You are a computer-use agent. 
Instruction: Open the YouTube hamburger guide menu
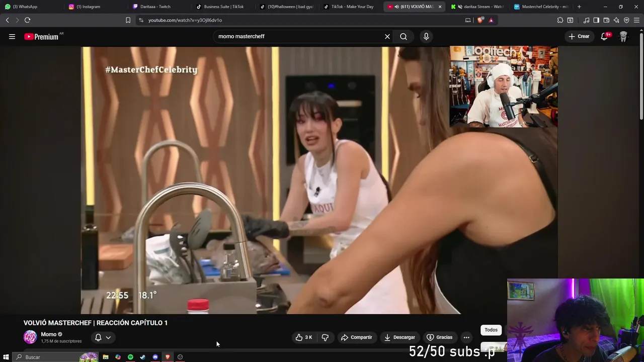(x=12, y=36)
